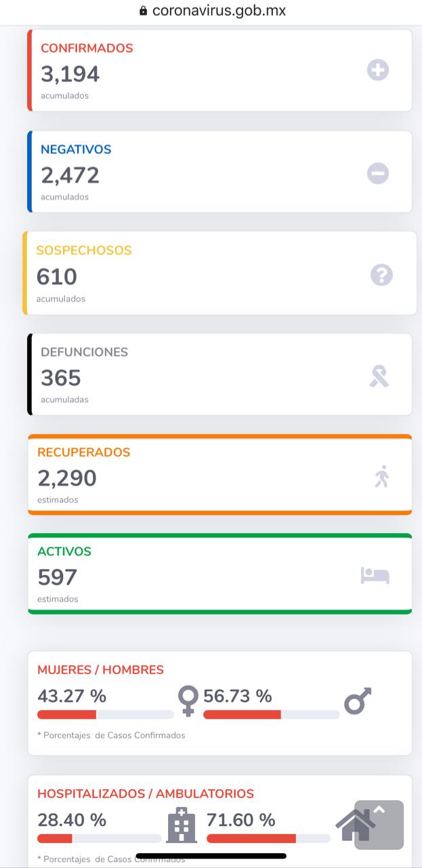Click the plus icon on Confirmados card

378,70
